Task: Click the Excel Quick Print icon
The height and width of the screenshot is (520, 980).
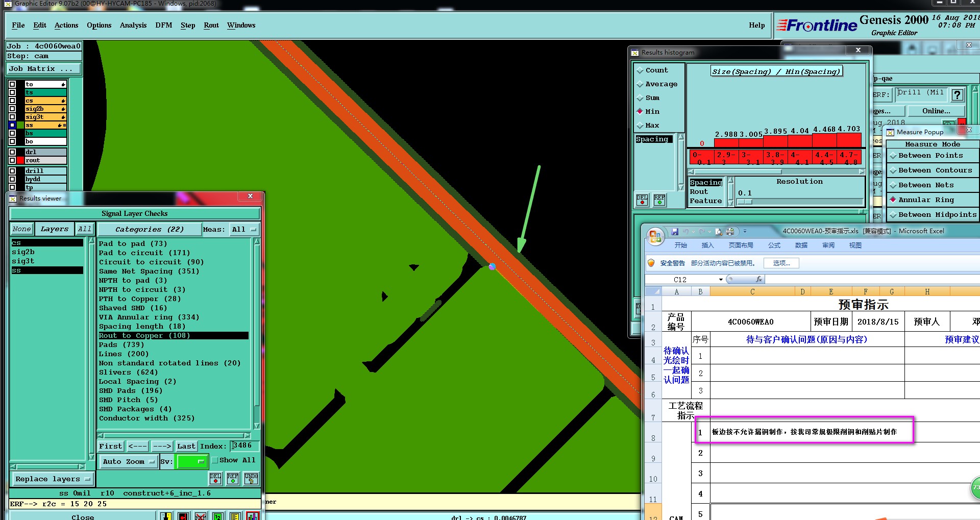Action: 730,232
